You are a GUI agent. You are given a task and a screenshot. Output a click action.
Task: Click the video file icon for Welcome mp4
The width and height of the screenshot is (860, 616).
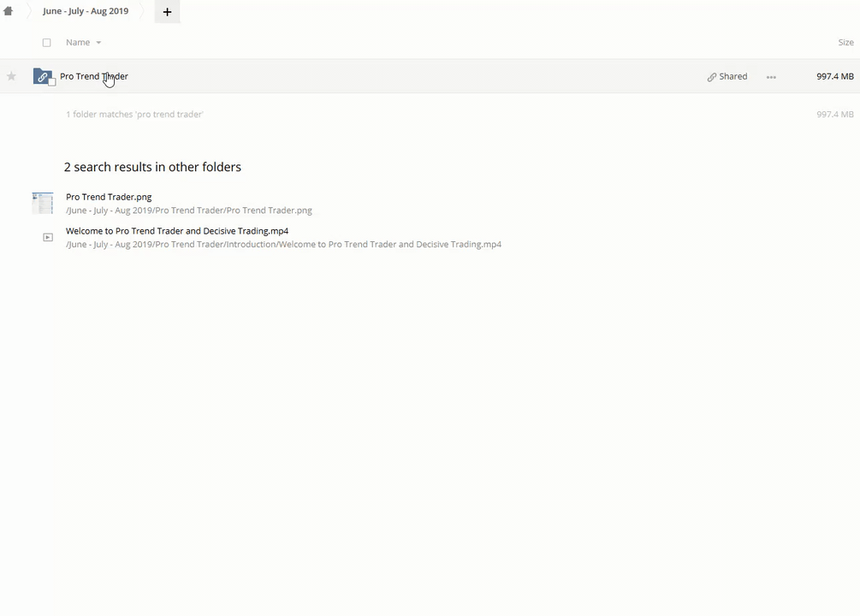pos(48,237)
